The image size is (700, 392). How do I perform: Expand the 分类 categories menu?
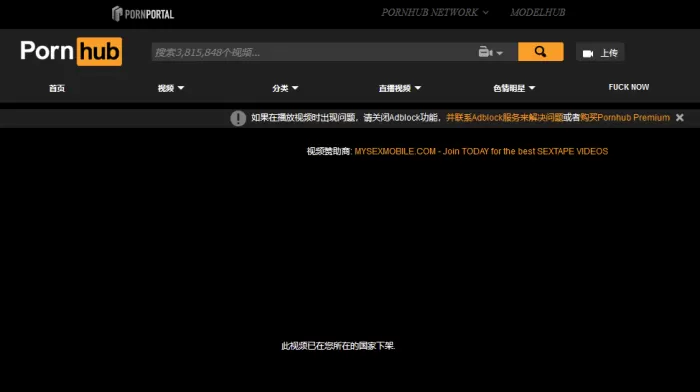(x=285, y=88)
